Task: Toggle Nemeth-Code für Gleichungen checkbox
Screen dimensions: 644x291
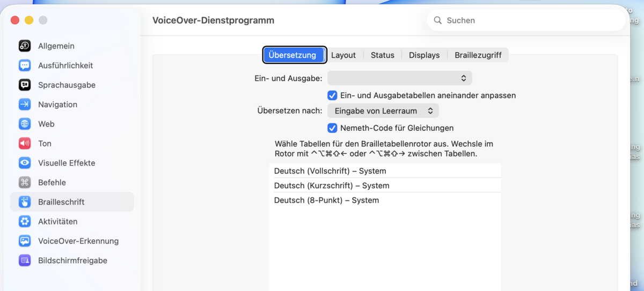Action: (x=332, y=128)
